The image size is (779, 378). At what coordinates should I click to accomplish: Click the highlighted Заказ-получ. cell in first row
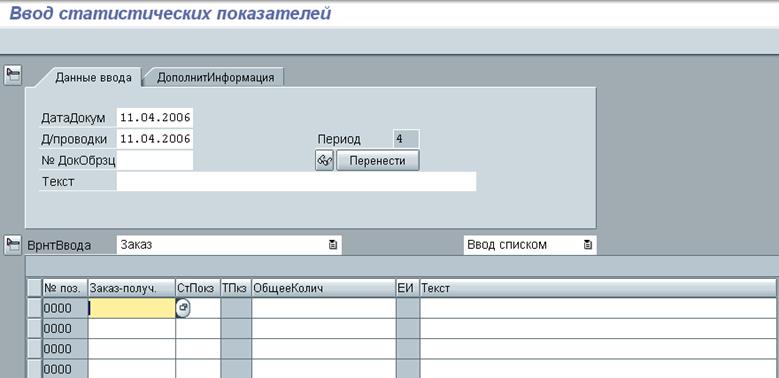132,308
